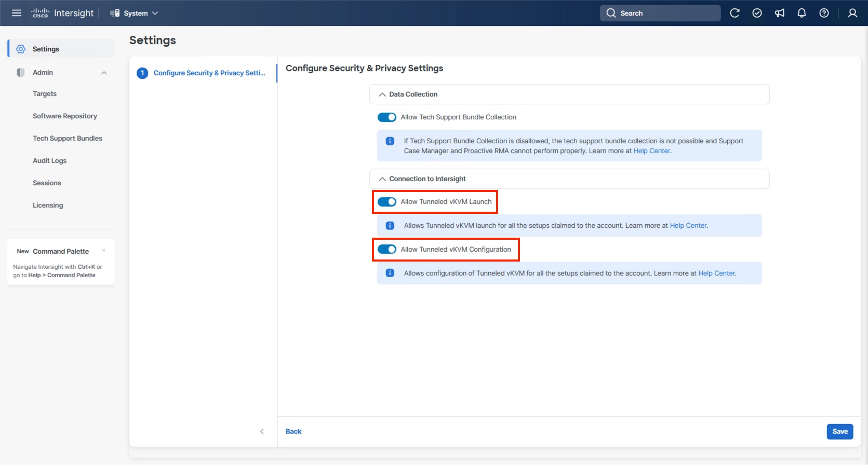The height and width of the screenshot is (465, 868).
Task: Disable Allow Tech Support Bundle Collection
Action: point(387,117)
